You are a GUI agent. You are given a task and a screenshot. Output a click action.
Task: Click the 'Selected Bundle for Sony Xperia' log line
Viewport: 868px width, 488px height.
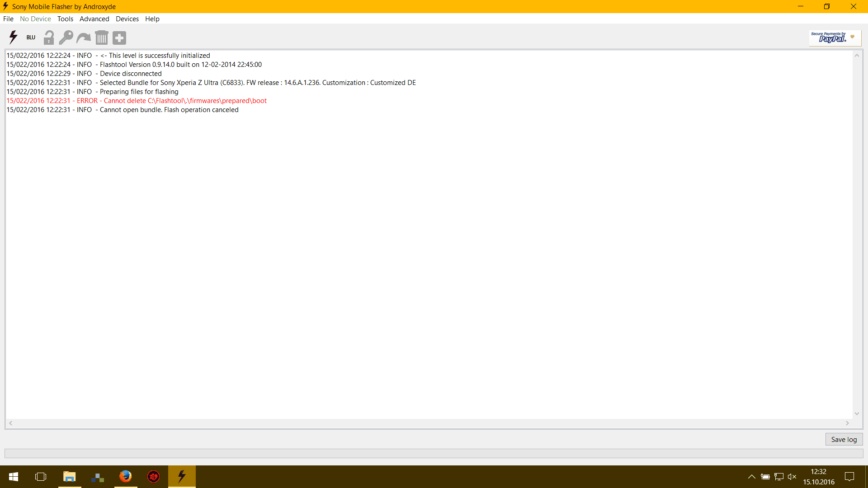pyautogui.click(x=211, y=83)
